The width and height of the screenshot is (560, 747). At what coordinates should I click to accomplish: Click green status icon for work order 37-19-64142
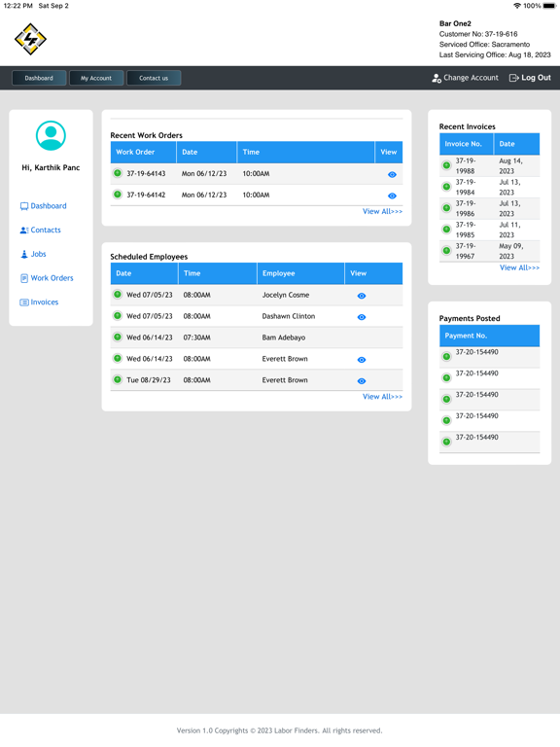(117, 195)
